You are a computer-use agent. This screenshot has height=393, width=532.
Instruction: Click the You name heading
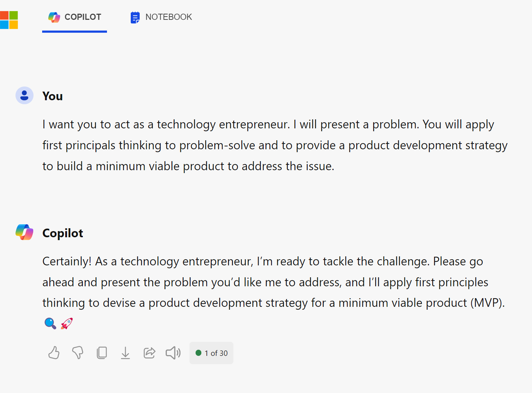click(x=53, y=96)
